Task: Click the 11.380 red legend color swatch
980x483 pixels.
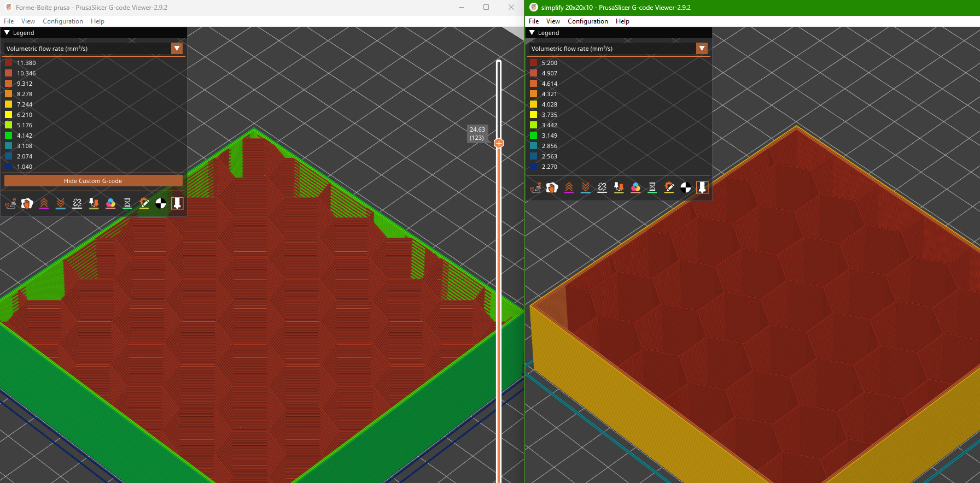Action: coord(9,63)
